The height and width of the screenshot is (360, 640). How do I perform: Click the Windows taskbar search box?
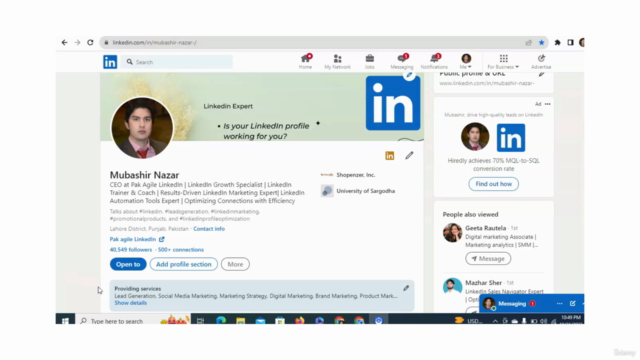click(x=133, y=321)
